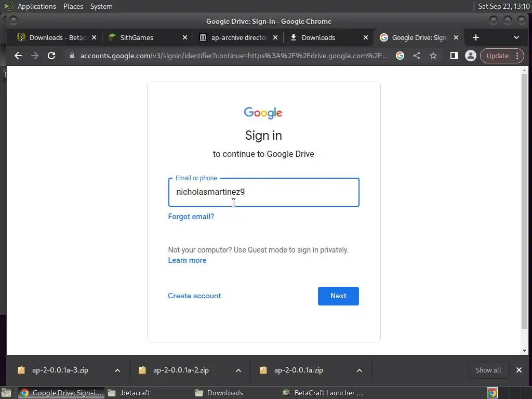Open ap-2-0.0.1a-3.zip from downloads shelf
The height and width of the screenshot is (399, 532).
[x=60, y=370]
